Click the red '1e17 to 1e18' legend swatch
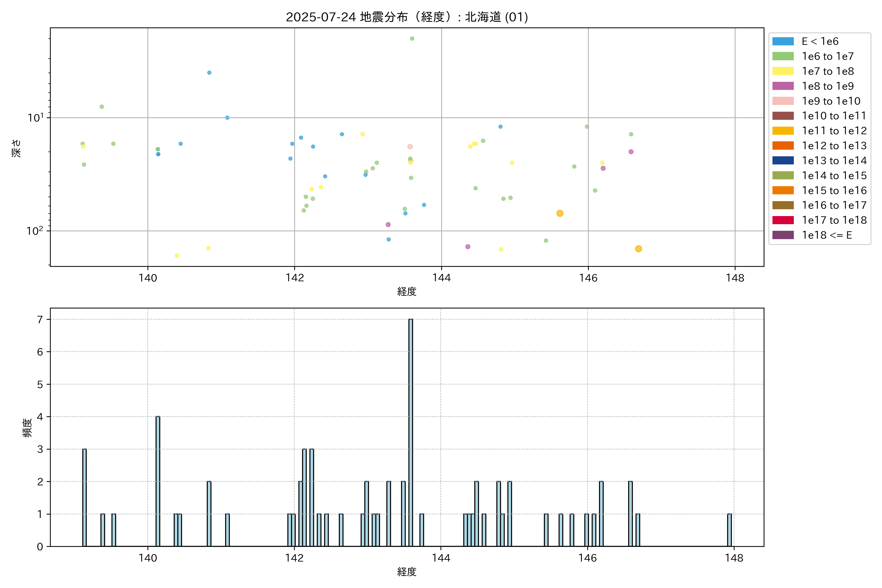 click(783, 220)
